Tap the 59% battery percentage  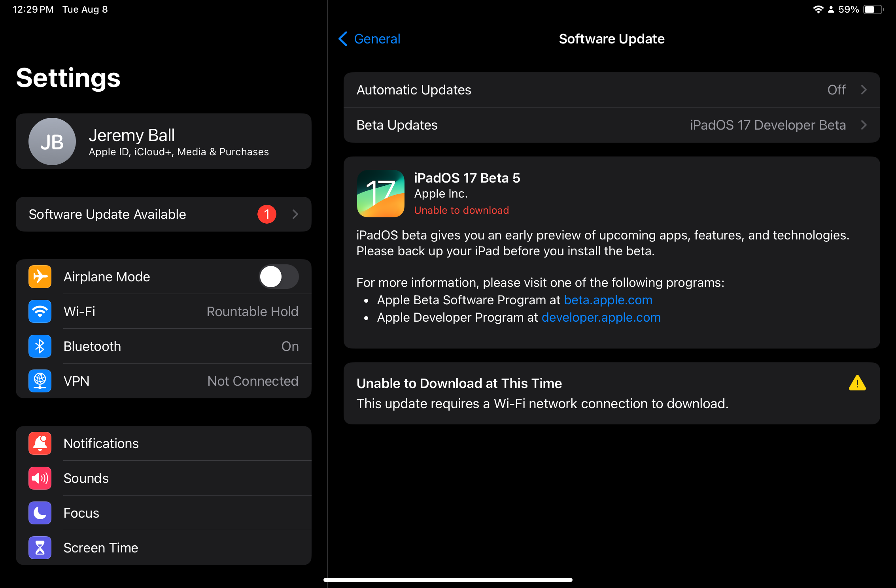click(x=849, y=9)
